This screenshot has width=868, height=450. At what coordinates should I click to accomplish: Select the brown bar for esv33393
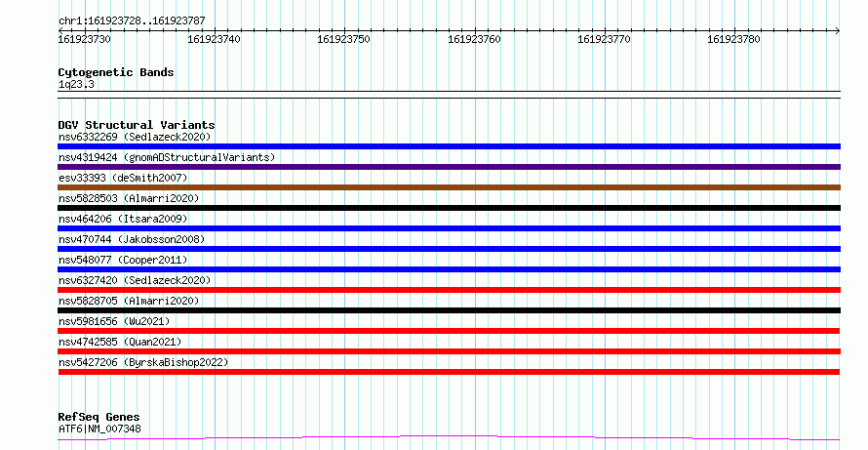tap(449, 187)
